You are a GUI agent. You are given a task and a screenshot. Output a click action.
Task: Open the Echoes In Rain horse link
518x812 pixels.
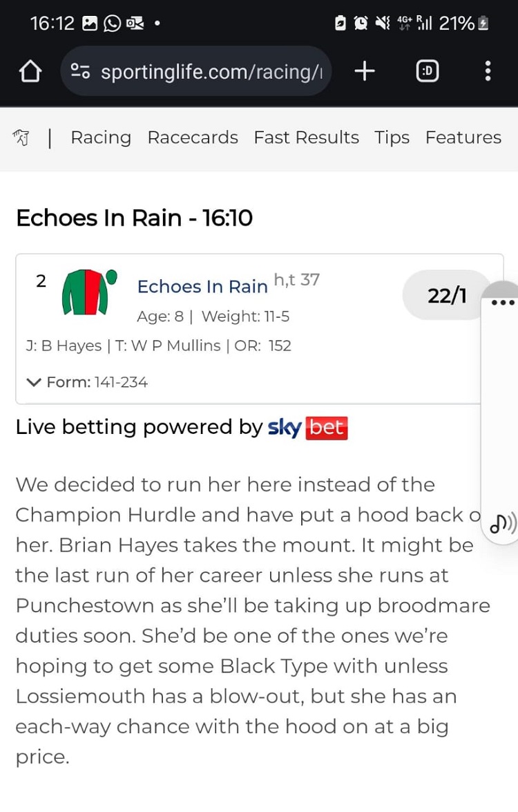(202, 286)
